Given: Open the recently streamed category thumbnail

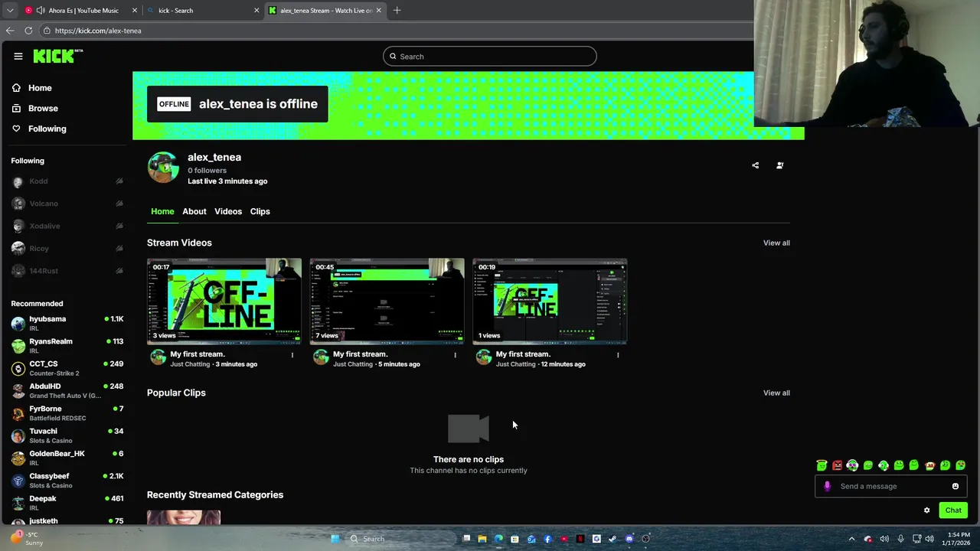Looking at the screenshot, I should tap(184, 517).
